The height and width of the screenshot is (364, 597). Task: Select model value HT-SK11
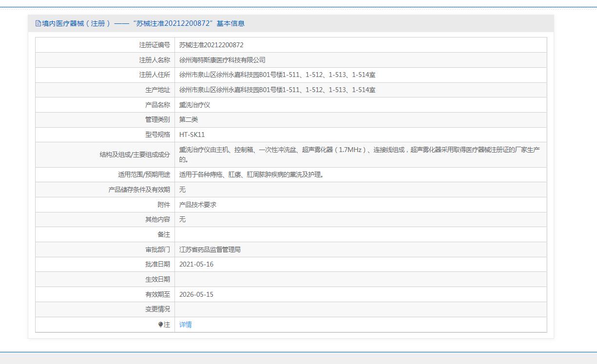[192, 135]
